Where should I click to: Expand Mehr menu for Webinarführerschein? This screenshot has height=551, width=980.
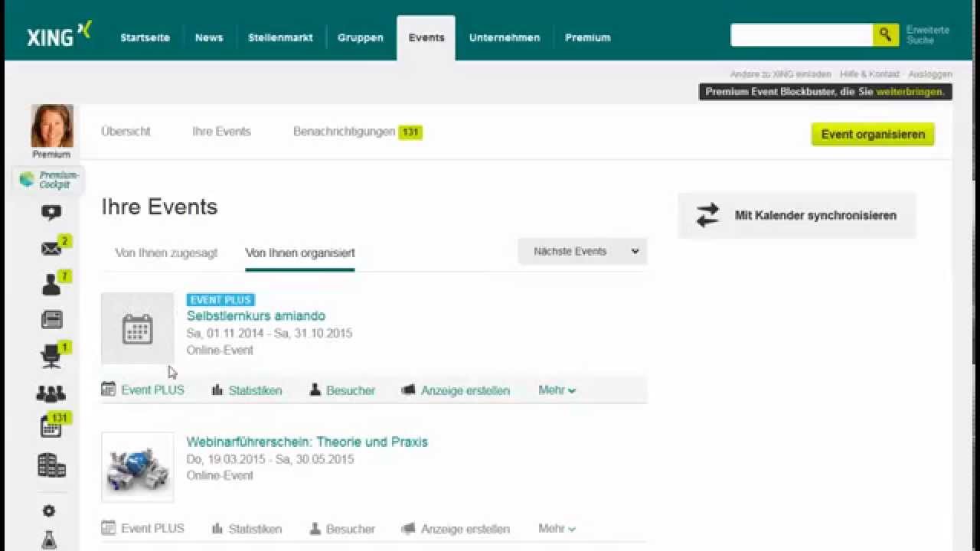[x=557, y=528]
